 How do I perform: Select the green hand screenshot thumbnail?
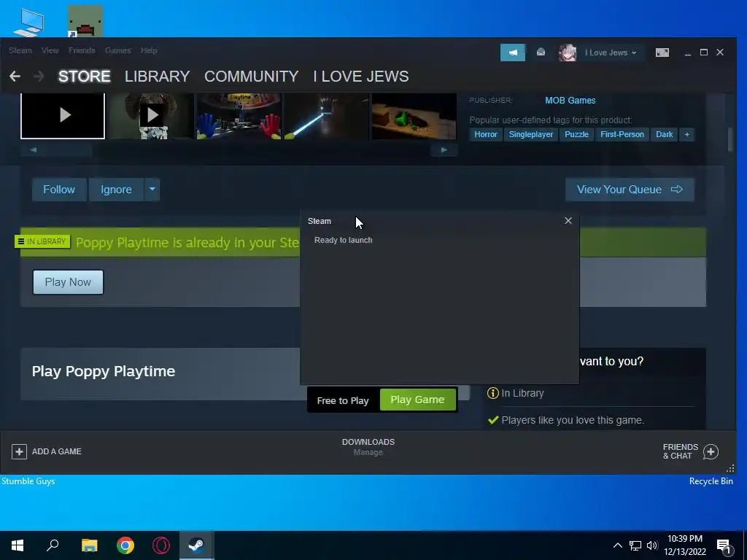(x=414, y=115)
